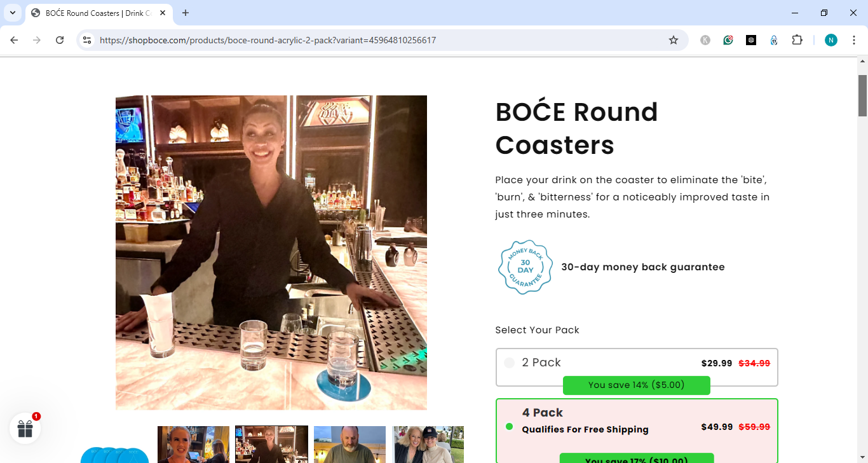This screenshot has height=463, width=868.
Task: Open the black square extension icon
Action: coord(751,40)
